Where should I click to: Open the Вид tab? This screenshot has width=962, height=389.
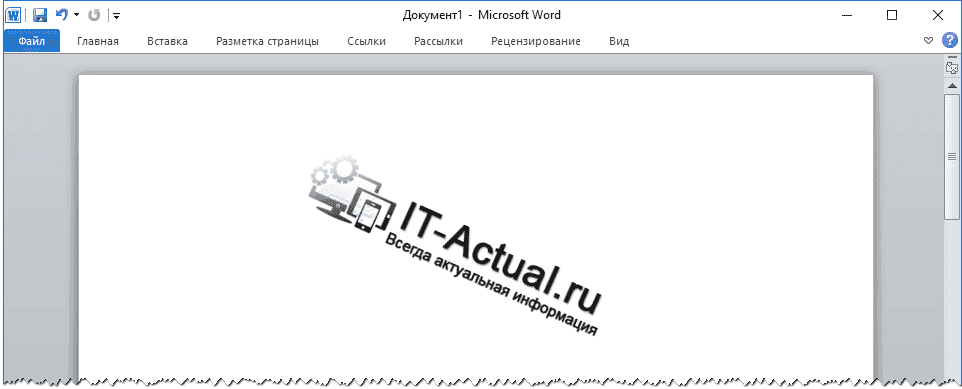619,41
